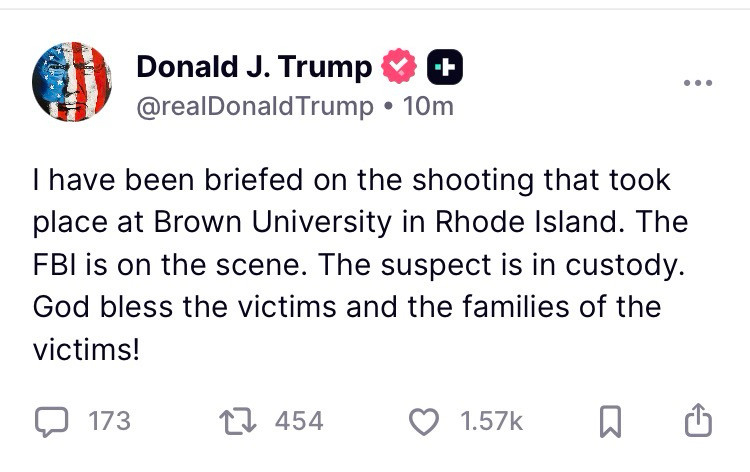Open Donald J. Trump display name link
750x472 pixels.
pos(254,67)
